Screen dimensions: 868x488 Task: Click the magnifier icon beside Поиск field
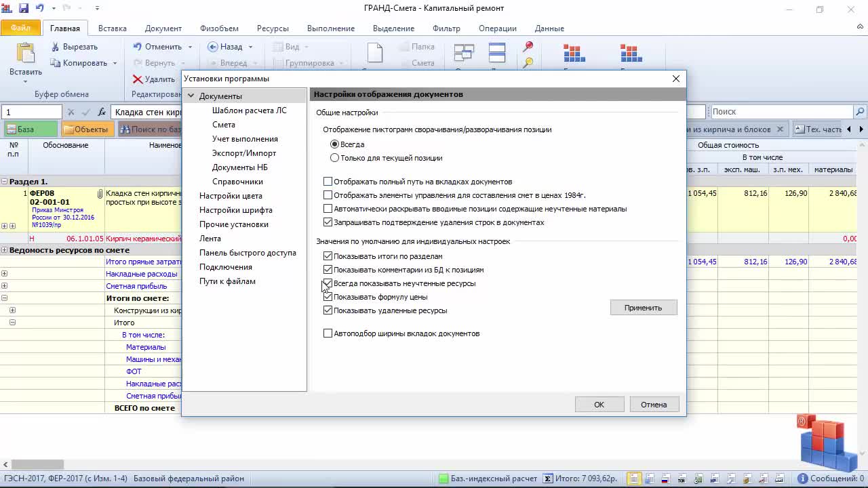[860, 112]
